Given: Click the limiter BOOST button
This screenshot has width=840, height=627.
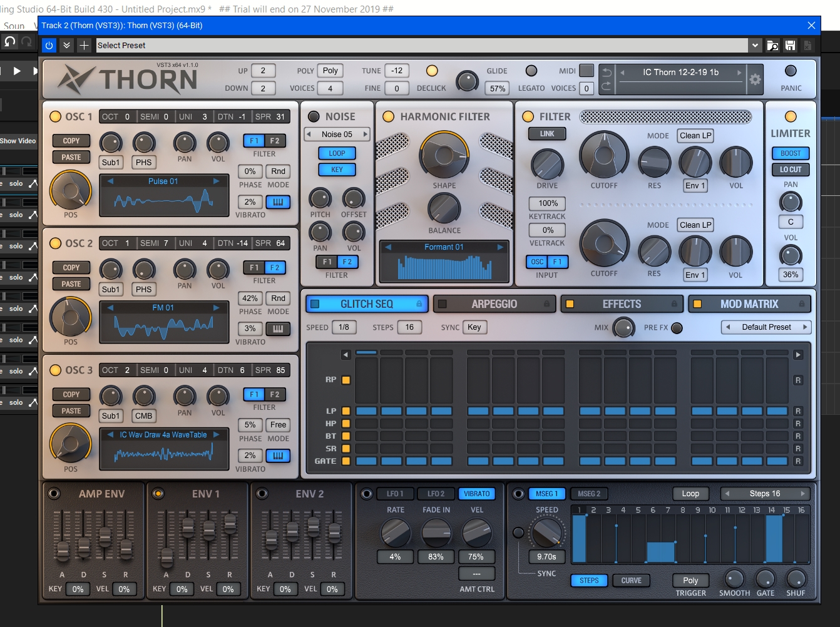Looking at the screenshot, I should [x=791, y=153].
